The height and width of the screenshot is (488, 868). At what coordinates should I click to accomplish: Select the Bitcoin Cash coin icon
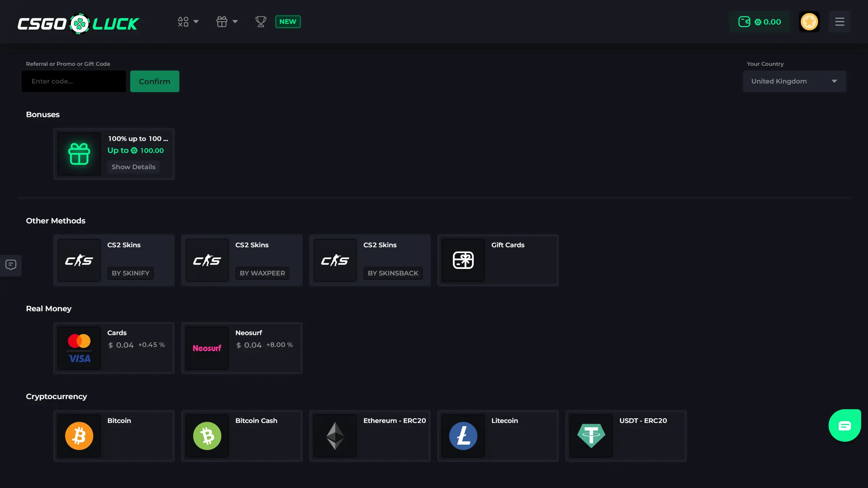(207, 436)
